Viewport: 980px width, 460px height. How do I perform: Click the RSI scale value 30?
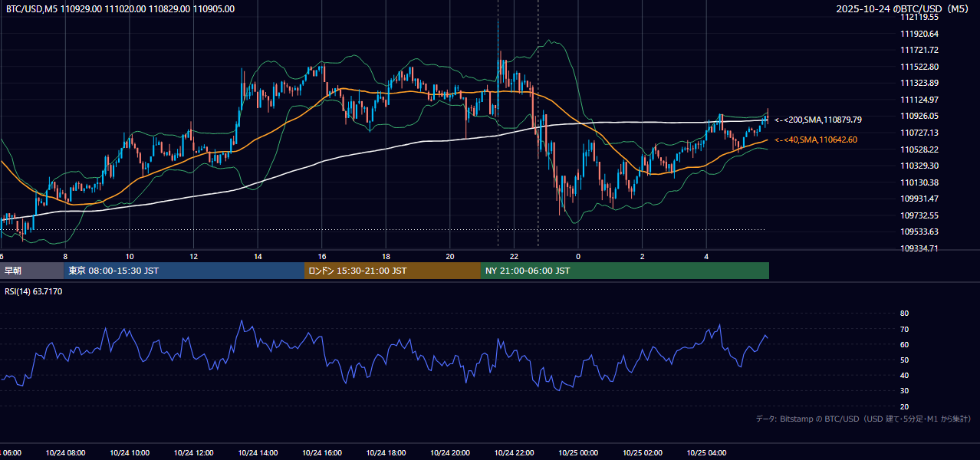(904, 391)
